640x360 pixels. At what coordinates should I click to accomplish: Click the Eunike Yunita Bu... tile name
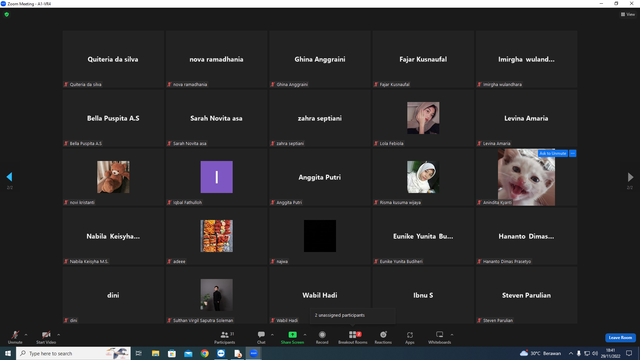pos(423,236)
